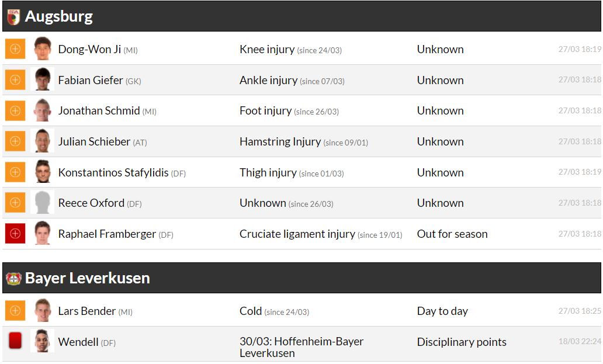603x364 pixels.
Task: Click orange injury icon beside Fabian Giefer
Action: [x=15, y=80]
